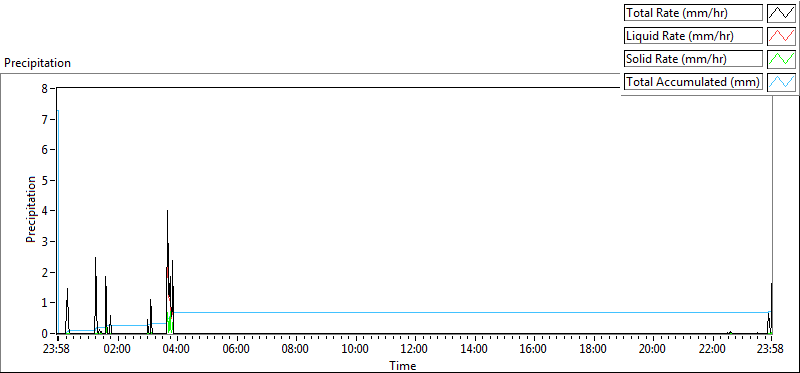Click the Precipitation chart caption

click(x=37, y=63)
